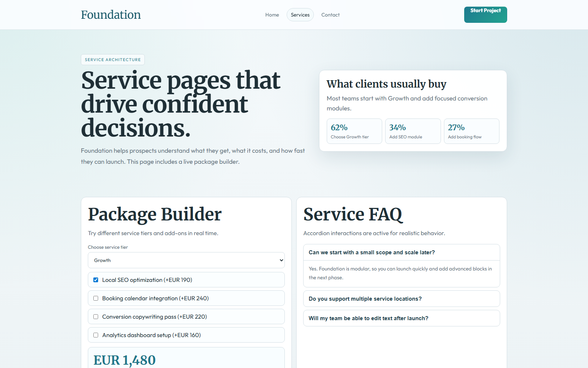Screen dimensions: 588x368
Task: Click the Start Project button
Action: tap(485, 14)
